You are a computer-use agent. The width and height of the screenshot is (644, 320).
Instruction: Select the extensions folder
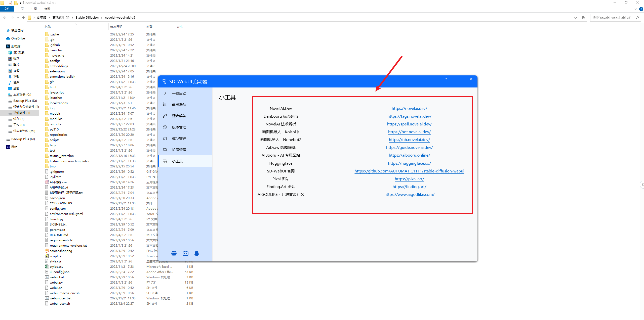pos(55,71)
